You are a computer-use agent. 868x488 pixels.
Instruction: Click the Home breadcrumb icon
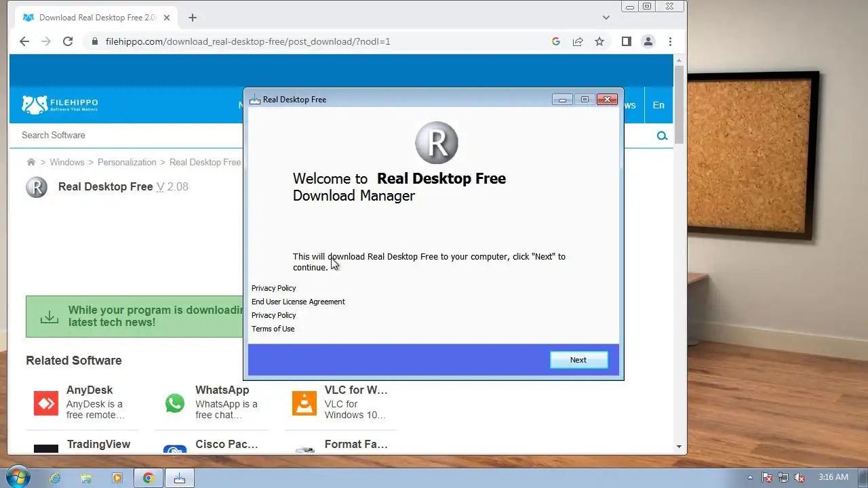(x=31, y=162)
